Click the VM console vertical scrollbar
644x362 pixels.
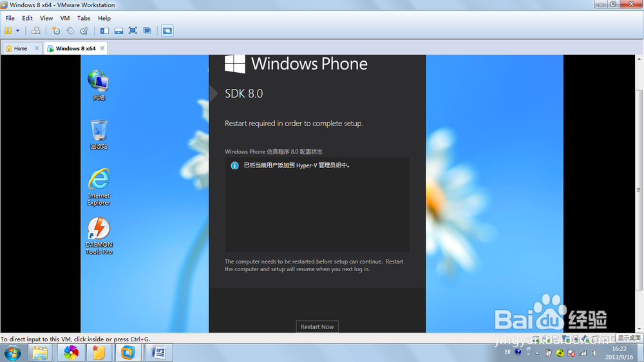639,190
